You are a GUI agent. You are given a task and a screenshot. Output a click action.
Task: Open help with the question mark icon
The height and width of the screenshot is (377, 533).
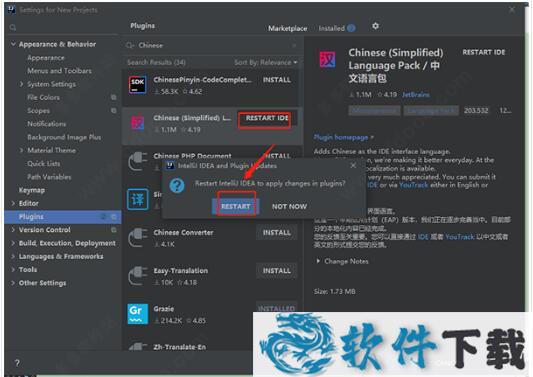[x=17, y=363]
